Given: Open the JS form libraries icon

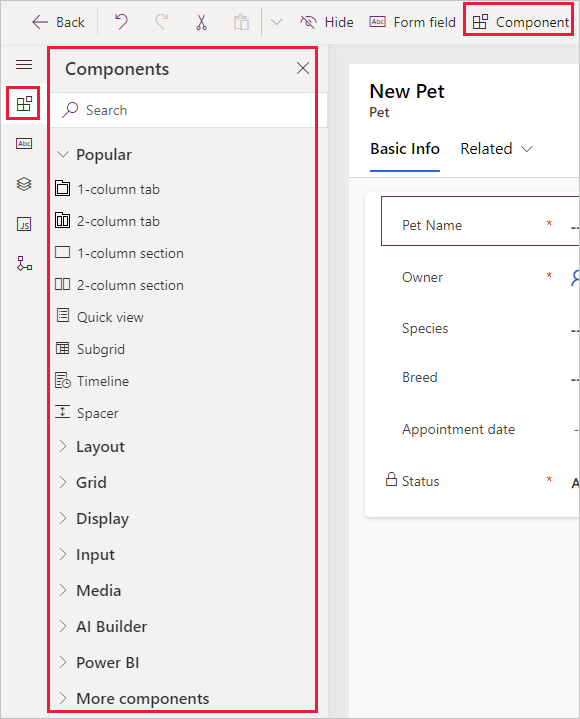Looking at the screenshot, I should coord(24,224).
